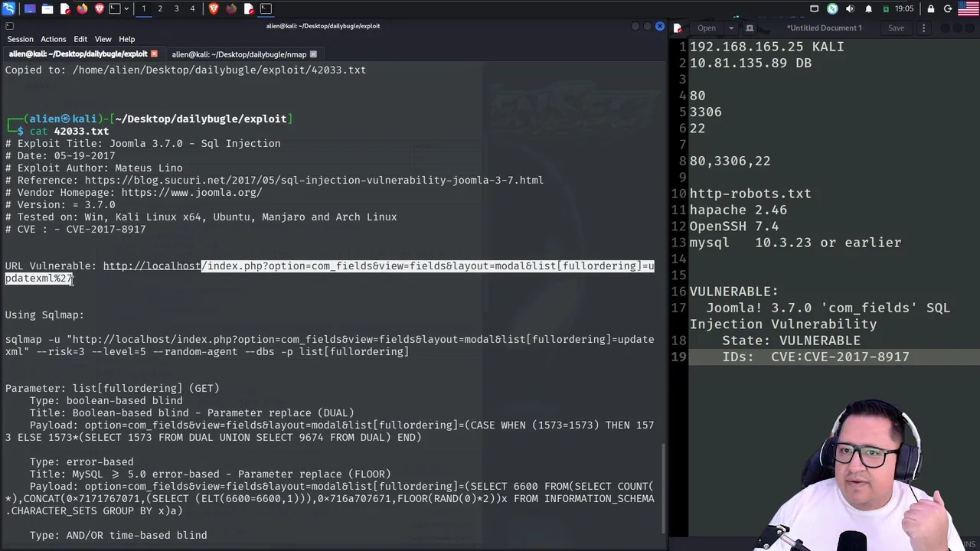Launch Brave browser from panel launchers

(99, 8)
